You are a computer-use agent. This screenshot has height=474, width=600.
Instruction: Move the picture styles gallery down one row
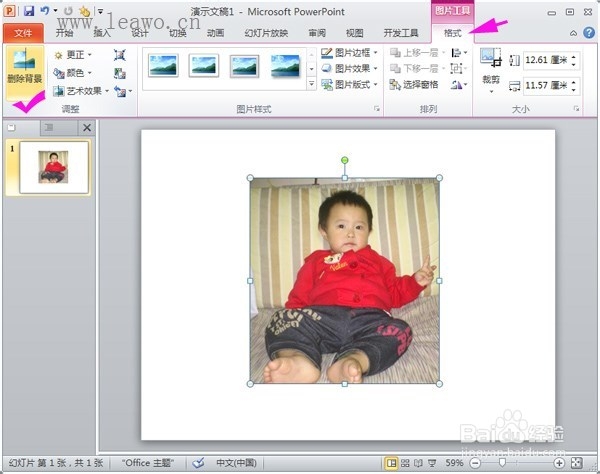click(x=312, y=69)
